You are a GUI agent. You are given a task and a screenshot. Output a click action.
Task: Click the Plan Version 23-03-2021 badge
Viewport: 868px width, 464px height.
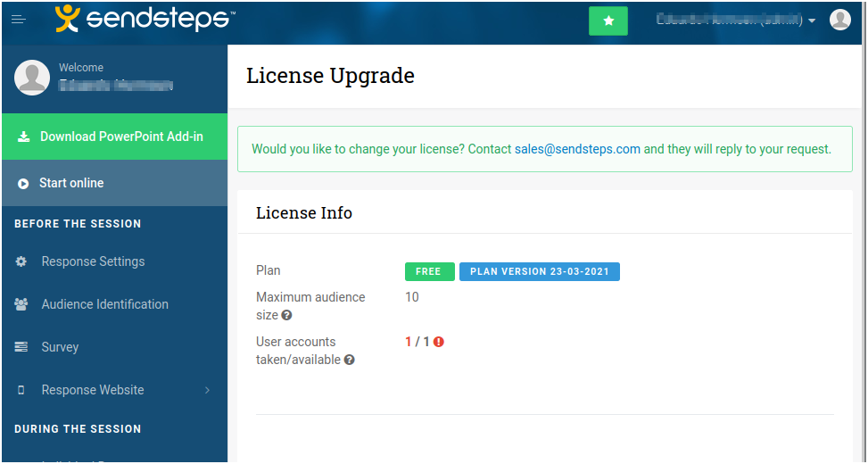point(540,272)
